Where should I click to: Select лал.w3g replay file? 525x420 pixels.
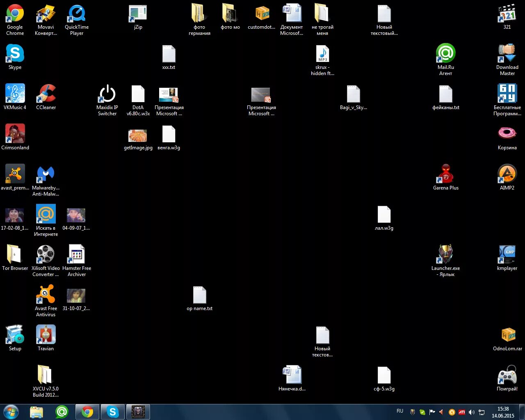point(384,217)
